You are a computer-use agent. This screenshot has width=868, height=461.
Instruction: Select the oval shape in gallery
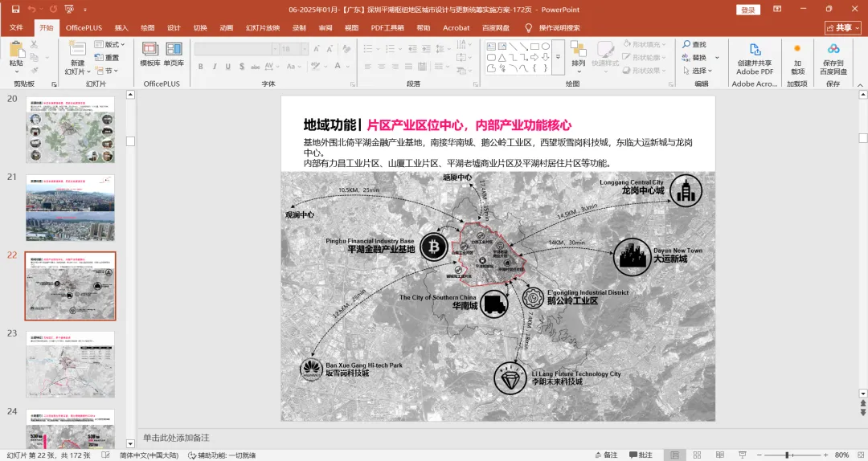(545, 47)
